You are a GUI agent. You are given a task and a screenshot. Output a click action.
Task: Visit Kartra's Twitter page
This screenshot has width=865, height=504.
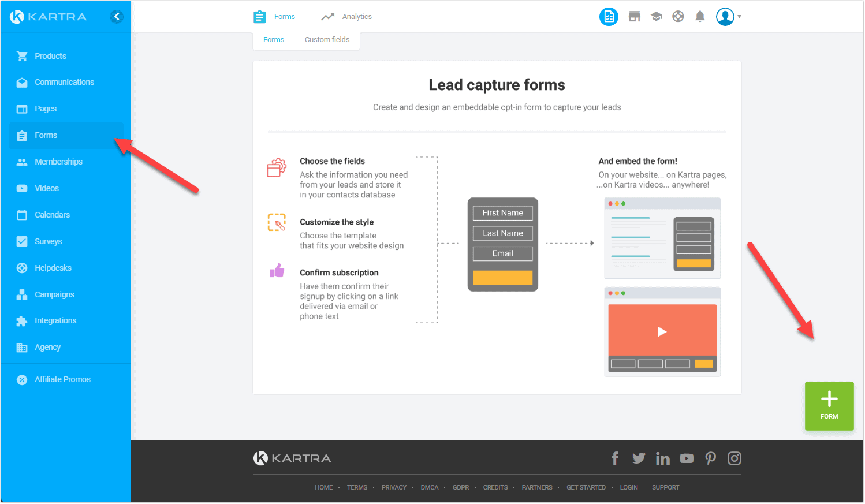tap(639, 458)
